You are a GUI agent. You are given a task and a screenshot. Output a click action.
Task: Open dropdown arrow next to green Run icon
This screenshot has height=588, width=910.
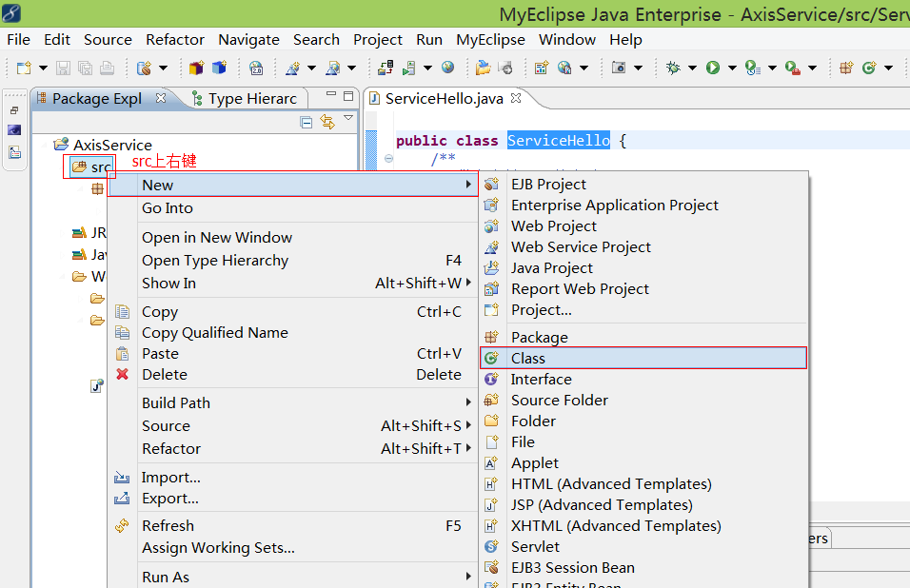[732, 69]
